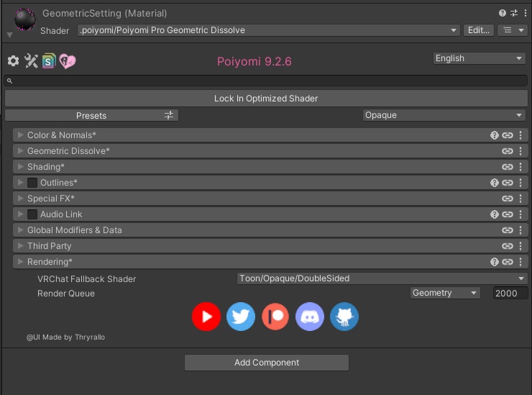Enable the Audio Link checkbox

(x=32, y=214)
